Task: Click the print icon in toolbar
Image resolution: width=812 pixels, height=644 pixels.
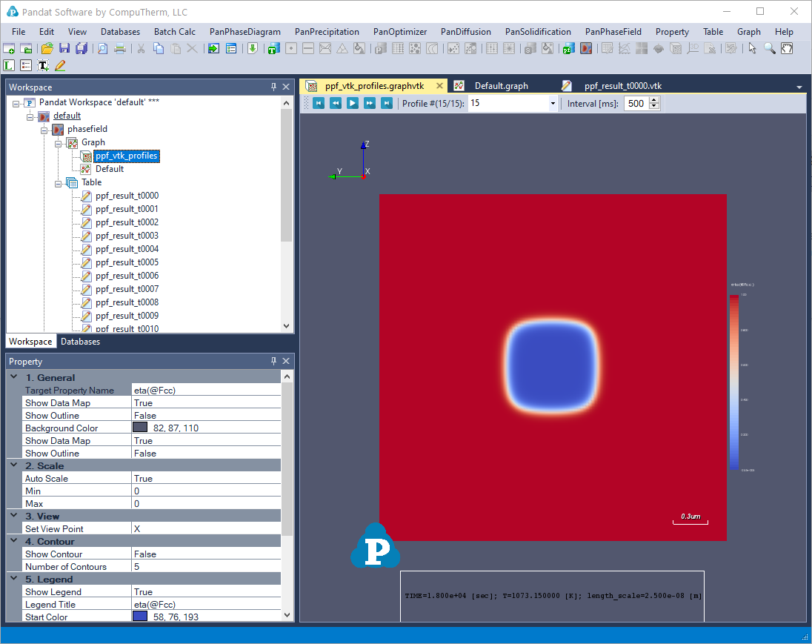Action: (119, 49)
